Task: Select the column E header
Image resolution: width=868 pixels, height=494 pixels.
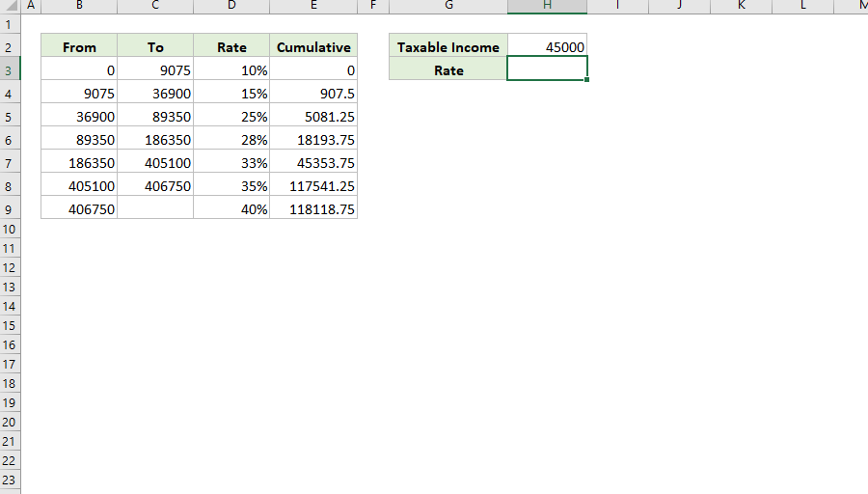Action: (x=313, y=6)
